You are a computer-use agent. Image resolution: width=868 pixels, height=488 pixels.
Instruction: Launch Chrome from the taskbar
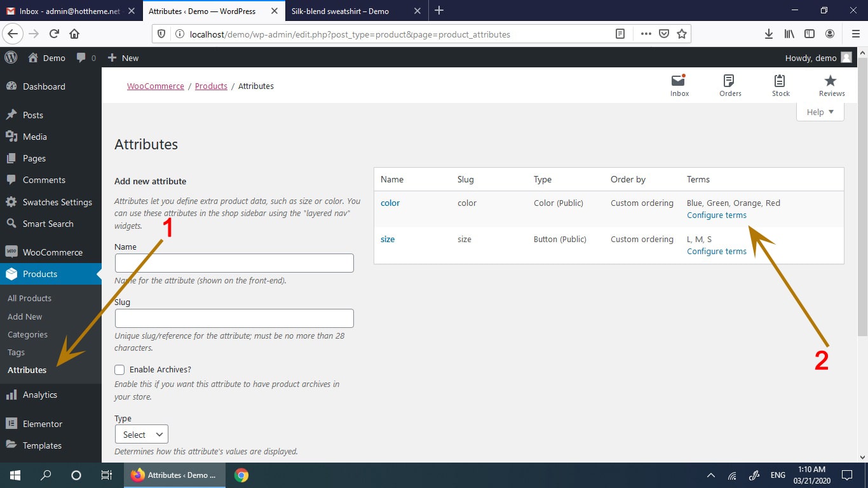coord(241,475)
